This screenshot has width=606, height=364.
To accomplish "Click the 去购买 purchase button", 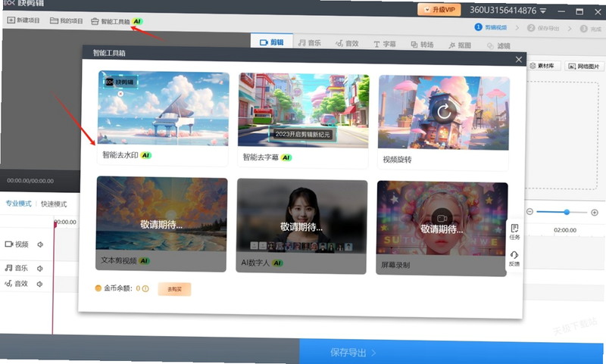I will (x=174, y=289).
